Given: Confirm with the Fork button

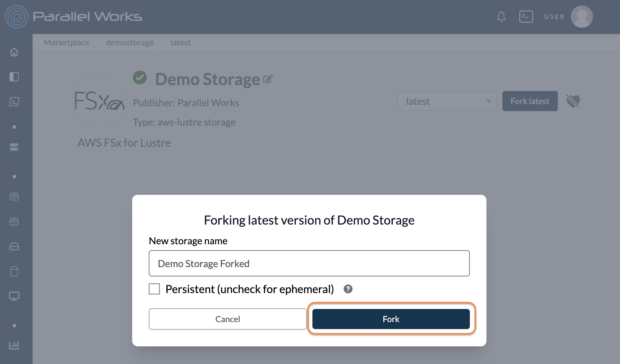Looking at the screenshot, I should tap(391, 319).
